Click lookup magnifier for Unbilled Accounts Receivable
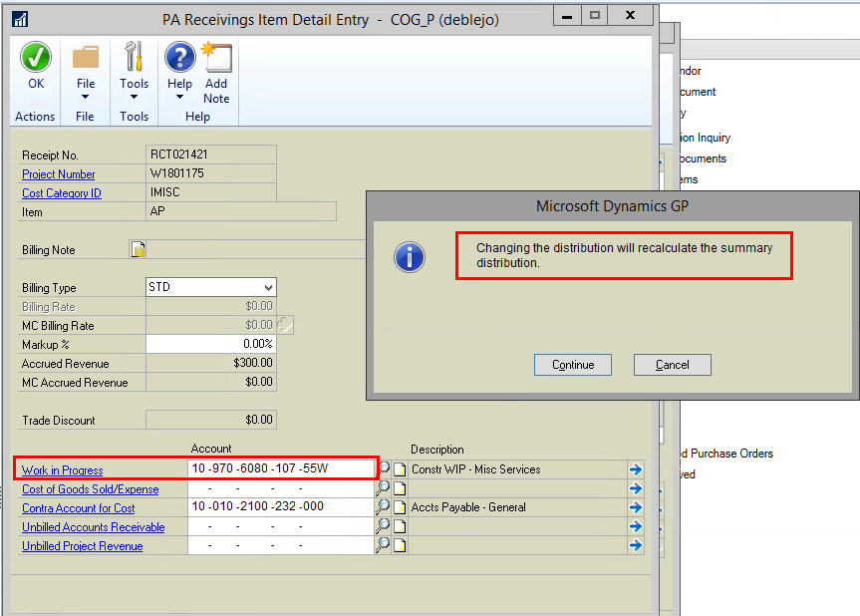This screenshot has height=616, width=860. pyautogui.click(x=384, y=526)
